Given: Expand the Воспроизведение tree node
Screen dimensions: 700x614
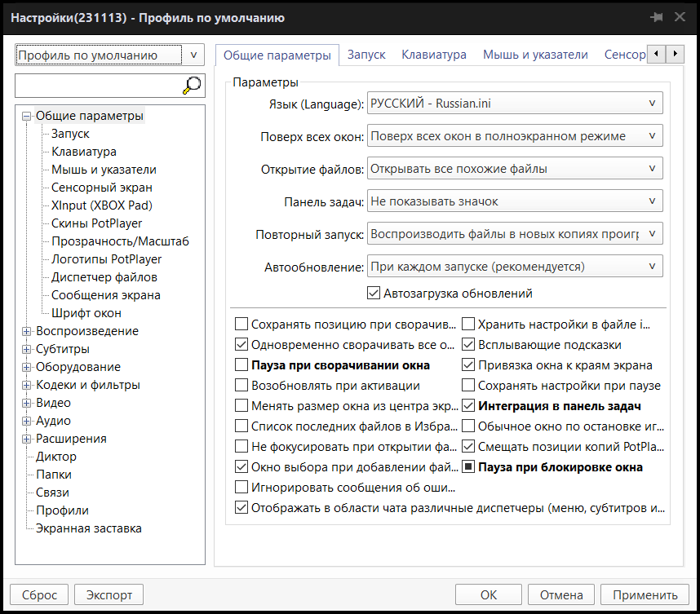Looking at the screenshot, I should [x=26, y=331].
